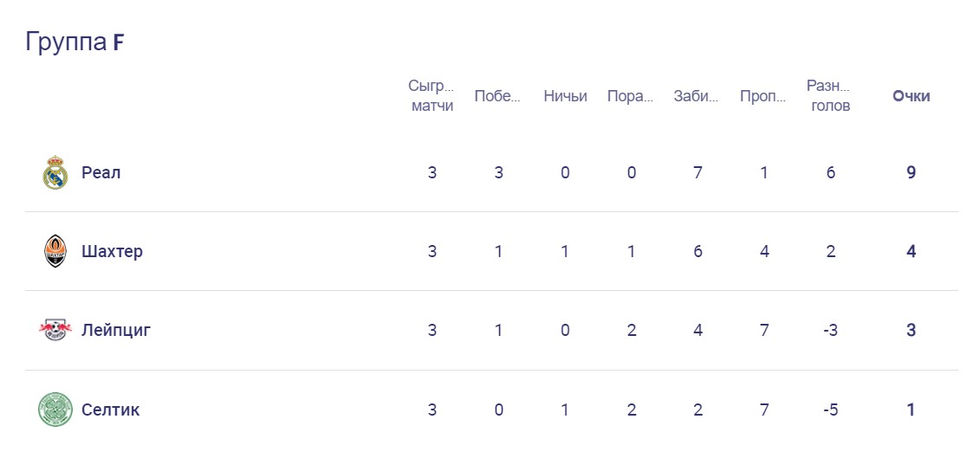980x471 pixels.
Task: Click the Группа F heading
Action: coord(75,42)
